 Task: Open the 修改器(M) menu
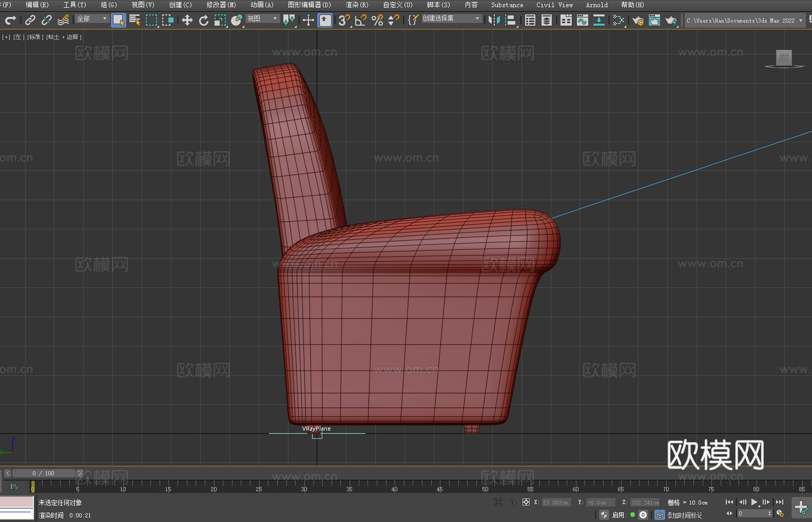[221, 5]
